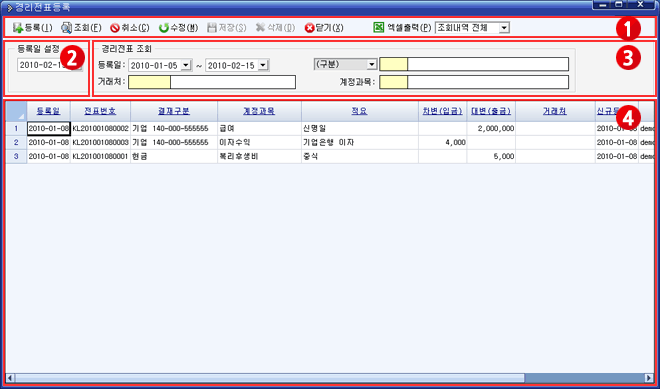Click the 중식 description cell
This screenshot has height=389, width=660.
pos(359,156)
